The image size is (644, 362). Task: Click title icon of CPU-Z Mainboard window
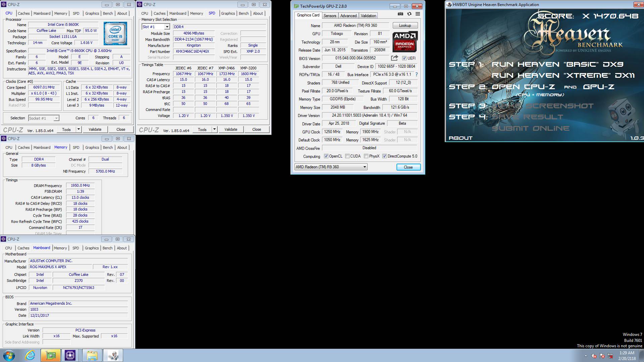point(4,239)
